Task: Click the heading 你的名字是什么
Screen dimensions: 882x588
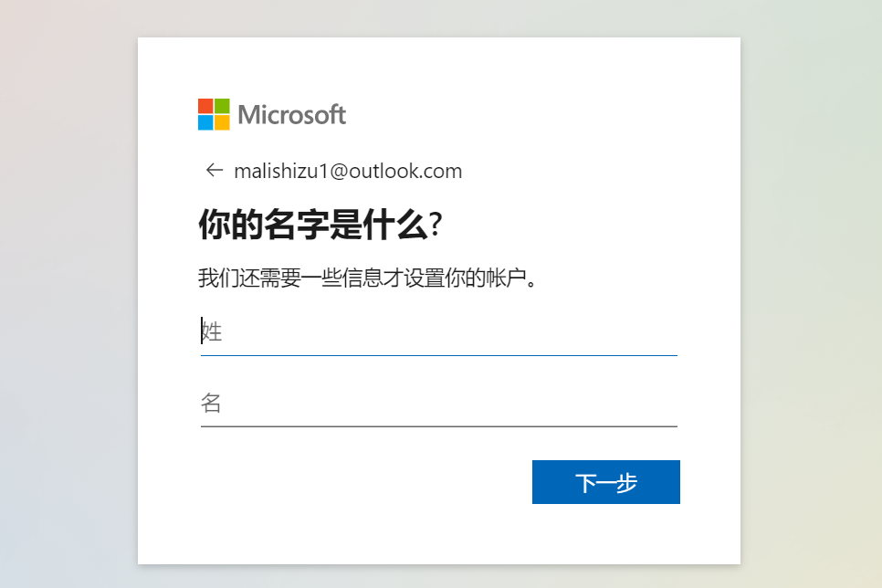Action: pyautogui.click(x=312, y=225)
